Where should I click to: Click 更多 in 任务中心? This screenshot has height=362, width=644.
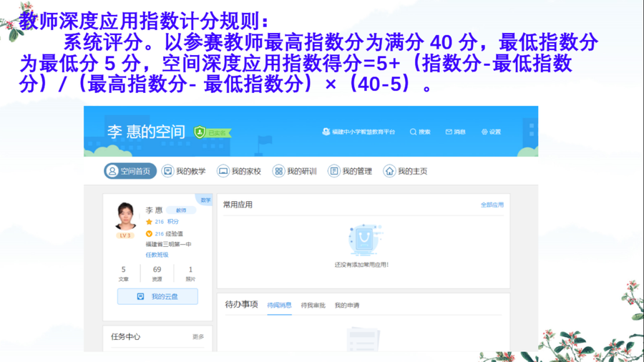click(198, 336)
